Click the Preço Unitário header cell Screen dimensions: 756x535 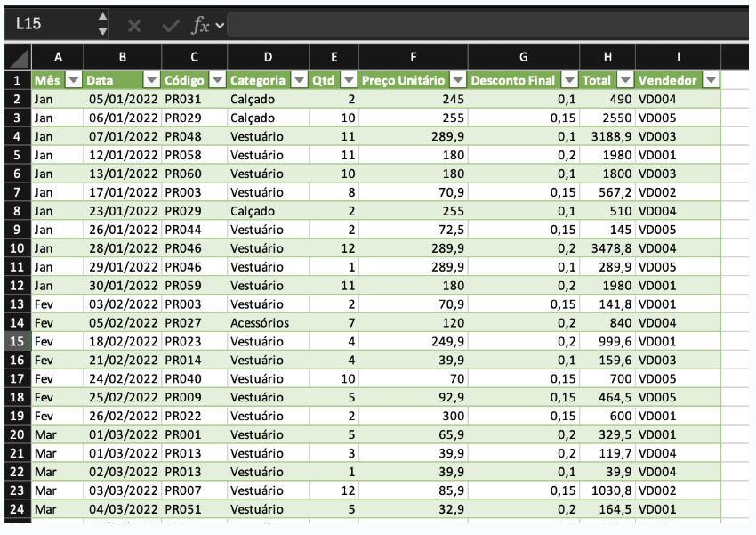[x=414, y=80]
